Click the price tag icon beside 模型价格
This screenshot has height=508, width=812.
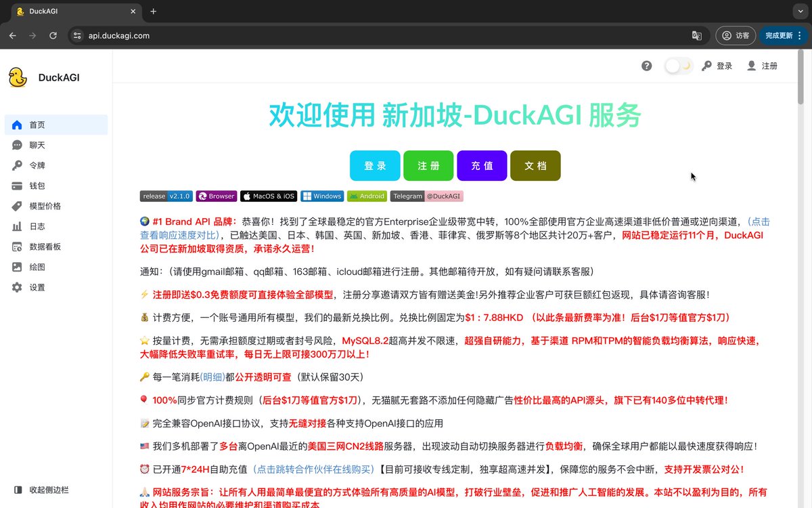[17, 206]
